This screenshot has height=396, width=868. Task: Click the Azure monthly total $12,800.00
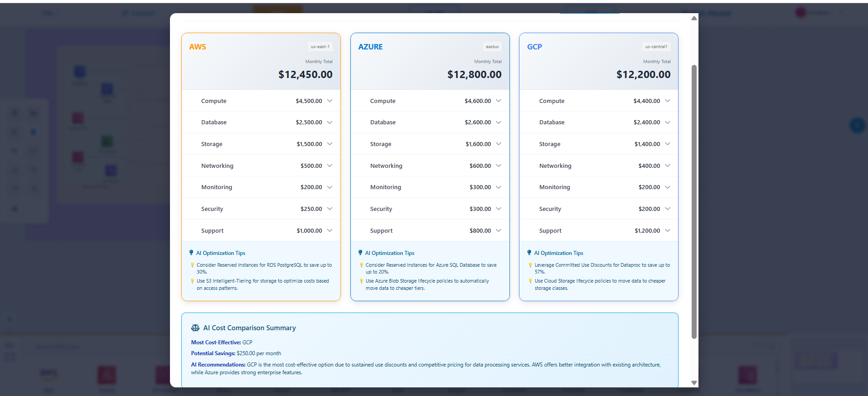(475, 74)
